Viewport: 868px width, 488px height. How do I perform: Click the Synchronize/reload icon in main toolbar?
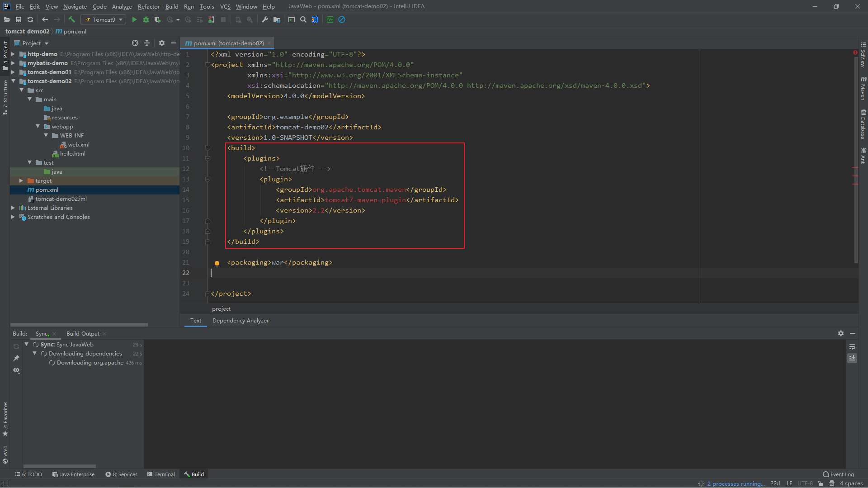click(30, 19)
